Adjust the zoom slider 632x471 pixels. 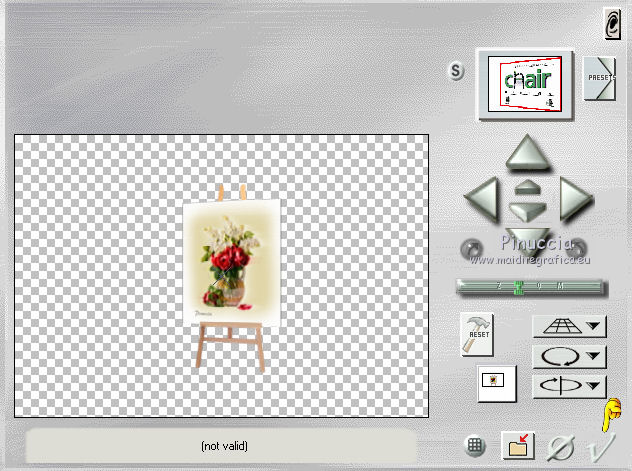[531, 288]
